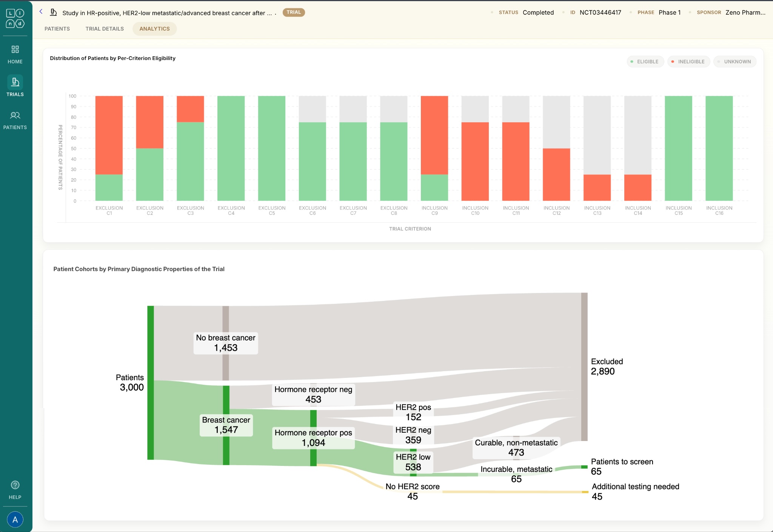Toggle the ELIGIBLE legend filter
This screenshot has height=532, width=773.
coord(645,61)
